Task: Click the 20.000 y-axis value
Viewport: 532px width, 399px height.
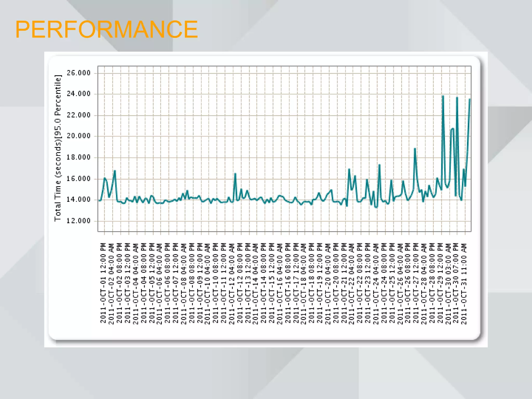Action: (x=79, y=136)
